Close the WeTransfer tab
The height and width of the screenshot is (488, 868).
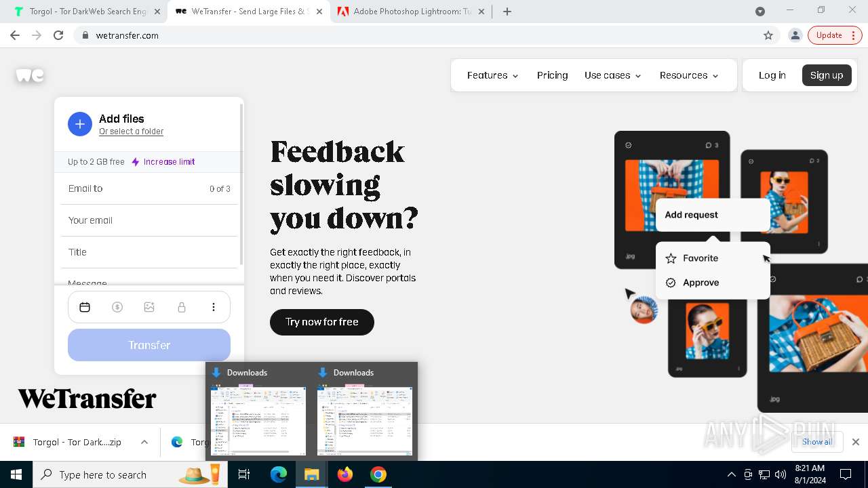pos(320,12)
